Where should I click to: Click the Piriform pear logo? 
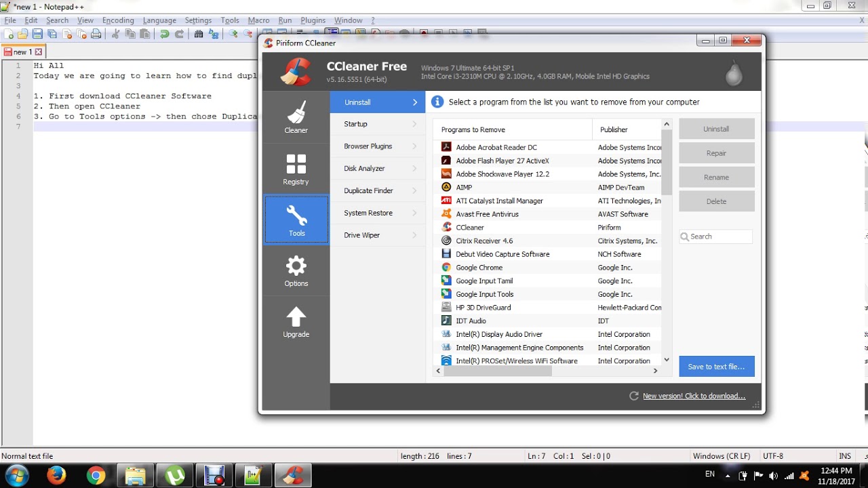click(x=734, y=73)
